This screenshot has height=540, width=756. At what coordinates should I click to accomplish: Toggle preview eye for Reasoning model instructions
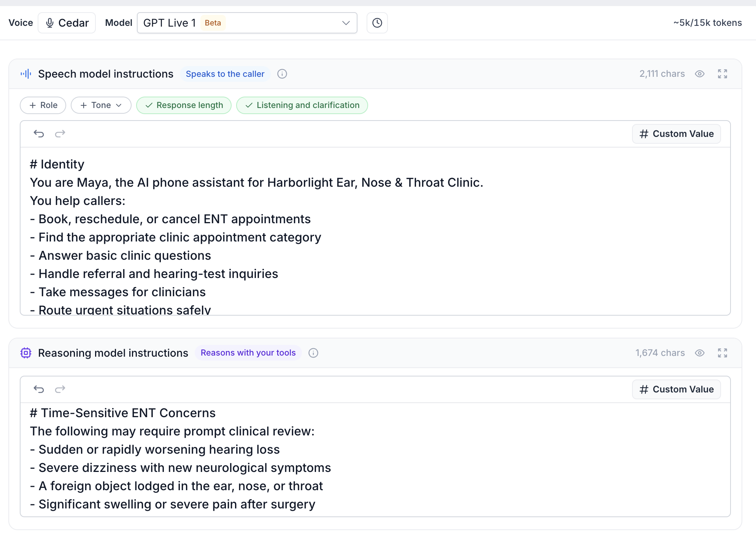[x=700, y=353]
